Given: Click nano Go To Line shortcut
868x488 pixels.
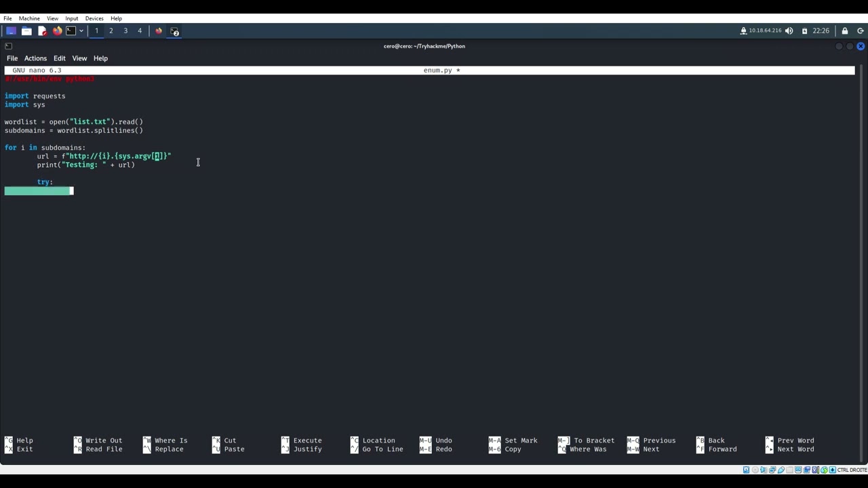Looking at the screenshot, I should coord(377,449).
